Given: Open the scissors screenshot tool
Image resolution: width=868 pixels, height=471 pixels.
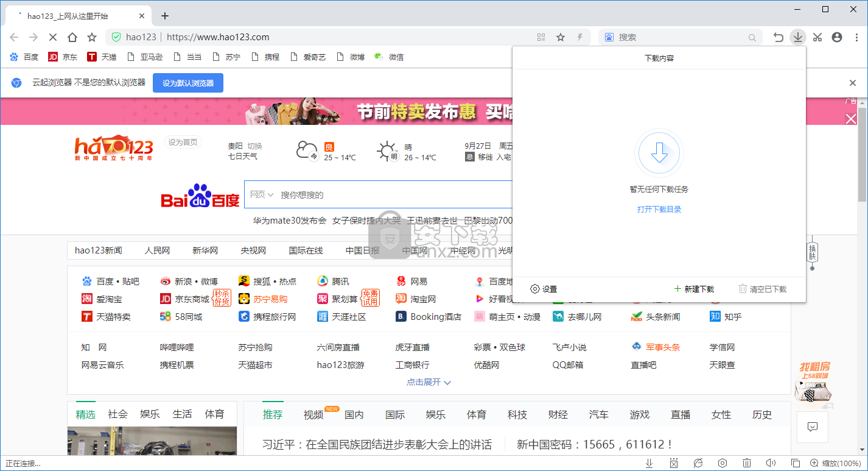Looking at the screenshot, I should [x=817, y=37].
